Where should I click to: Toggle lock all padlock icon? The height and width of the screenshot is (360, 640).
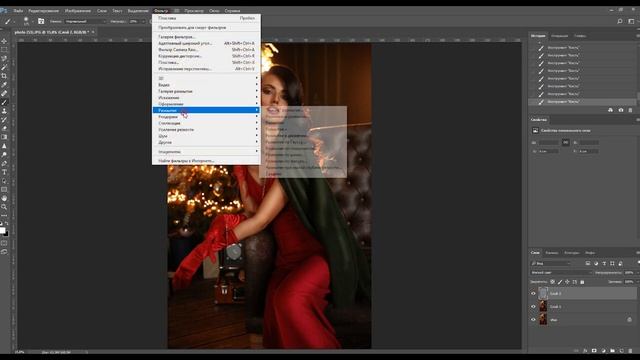pyautogui.click(x=582, y=282)
